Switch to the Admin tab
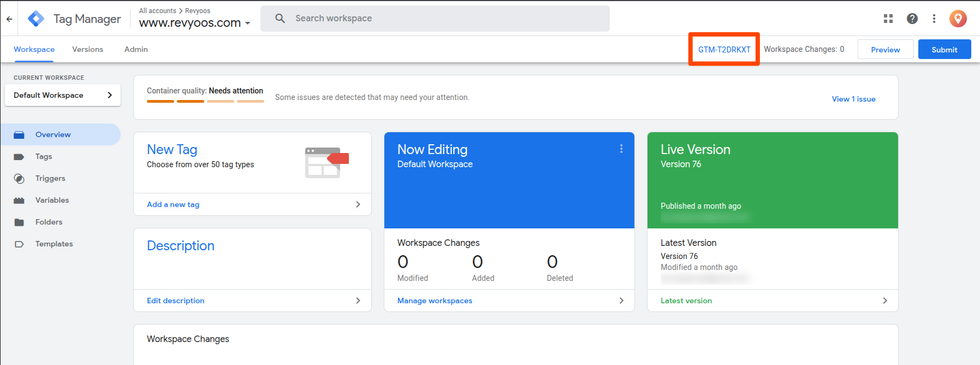The width and height of the screenshot is (980, 365). (x=136, y=49)
